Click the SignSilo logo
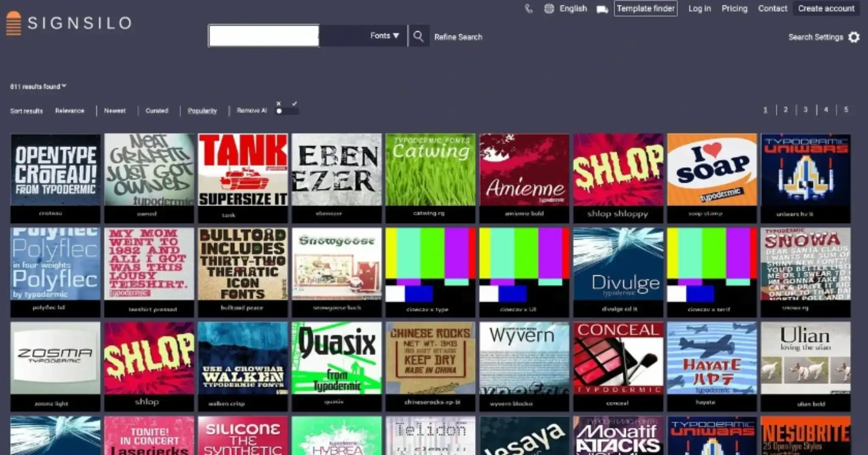Viewport: 868px width, 455px height. point(69,23)
